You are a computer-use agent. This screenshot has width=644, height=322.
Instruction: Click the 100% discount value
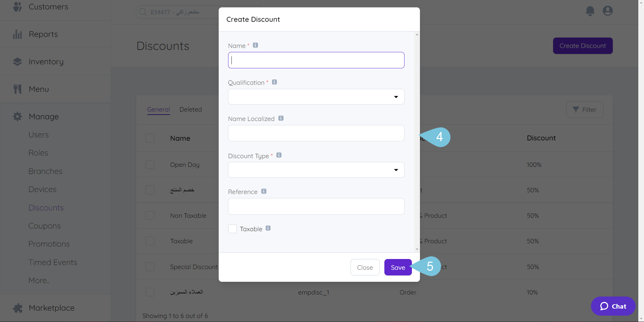[534, 165]
